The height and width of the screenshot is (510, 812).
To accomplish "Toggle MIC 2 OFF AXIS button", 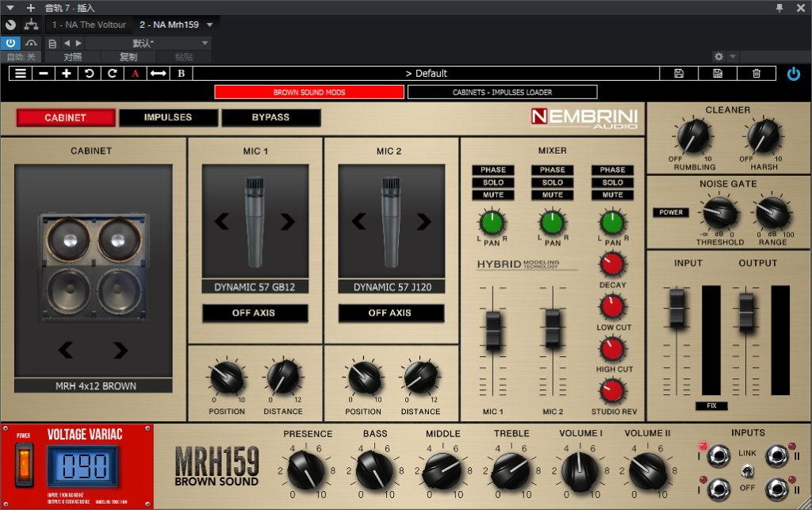I will [390, 313].
